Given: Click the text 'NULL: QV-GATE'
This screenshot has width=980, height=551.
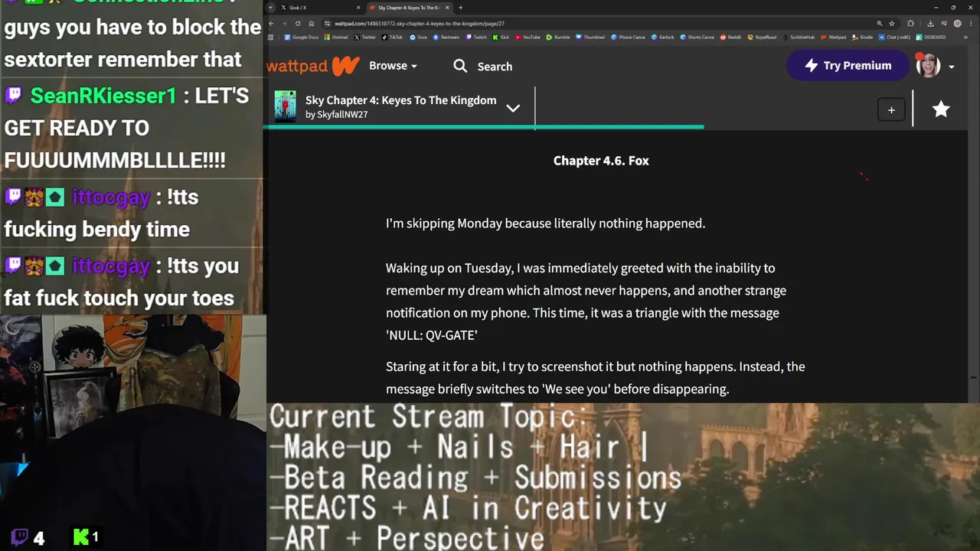Looking at the screenshot, I should click(432, 335).
